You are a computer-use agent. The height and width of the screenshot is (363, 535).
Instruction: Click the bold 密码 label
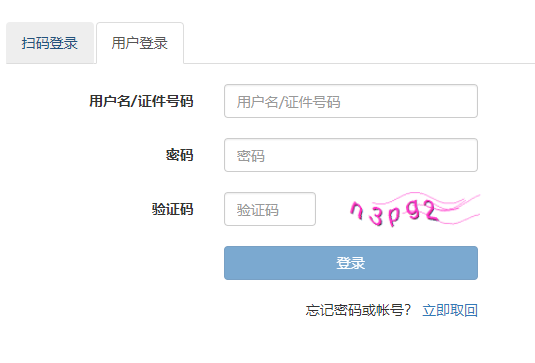[179, 155]
